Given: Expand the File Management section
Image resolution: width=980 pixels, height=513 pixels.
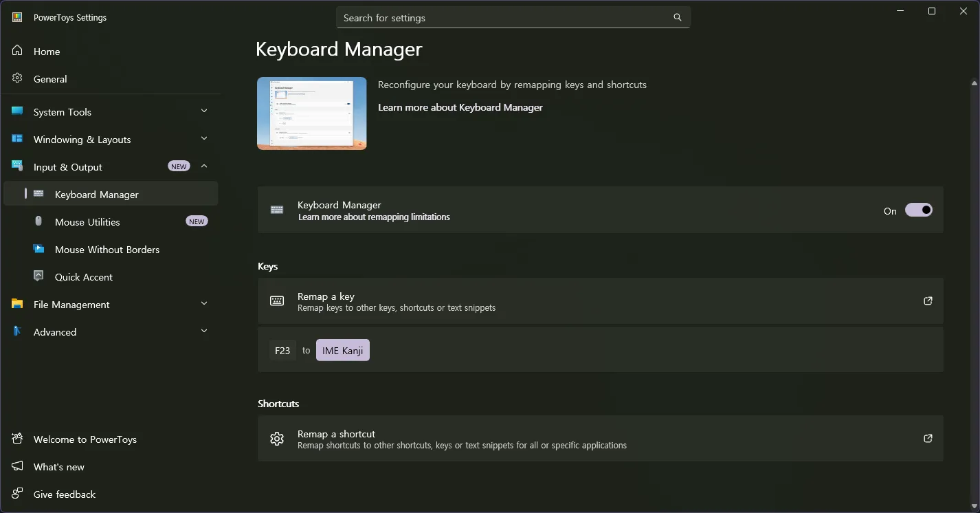Looking at the screenshot, I should (x=204, y=304).
